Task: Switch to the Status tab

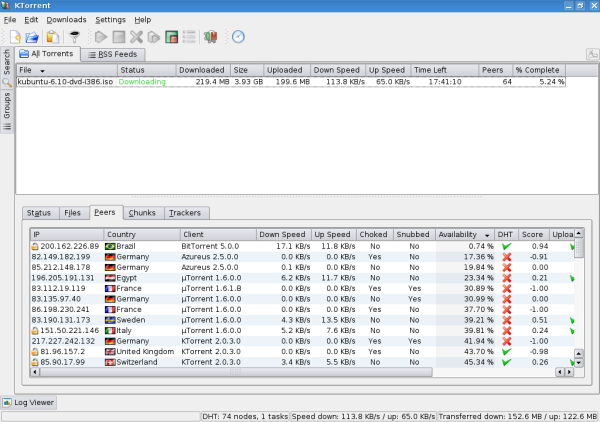Action: click(39, 213)
